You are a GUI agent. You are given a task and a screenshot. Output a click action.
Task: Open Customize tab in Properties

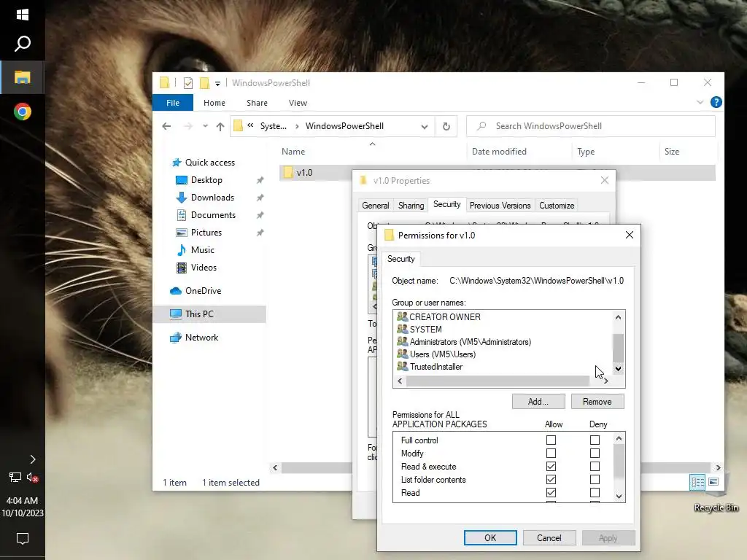pos(557,206)
